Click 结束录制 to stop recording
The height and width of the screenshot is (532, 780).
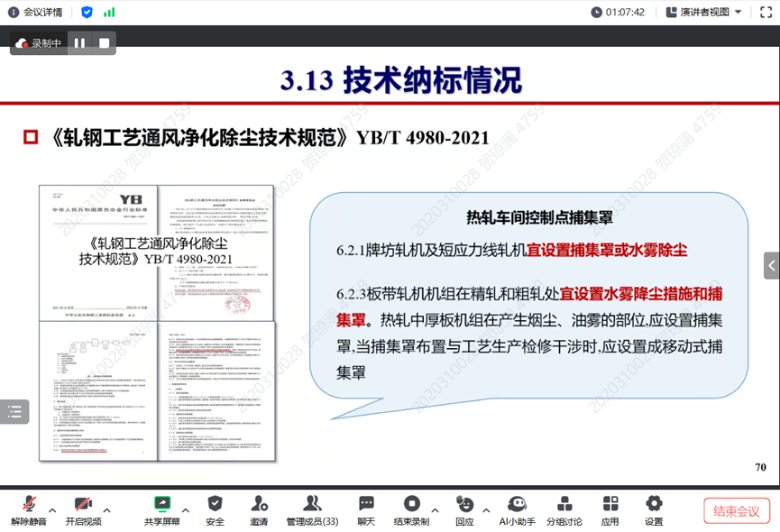point(411,504)
